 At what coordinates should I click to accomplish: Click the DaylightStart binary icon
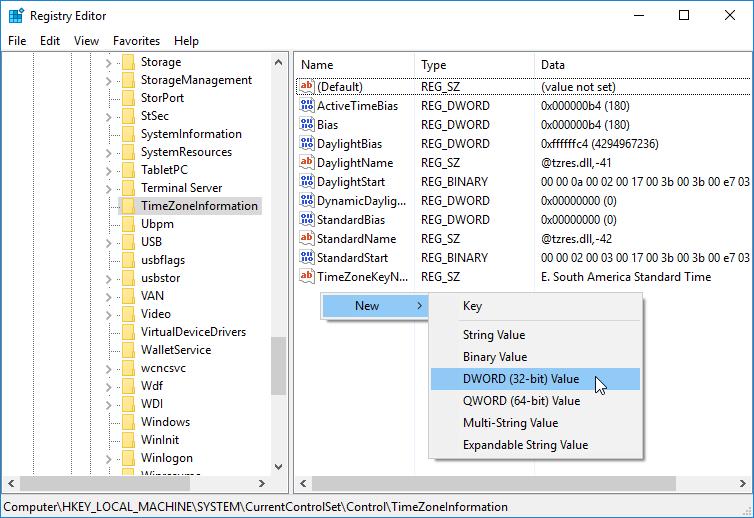pos(306,181)
